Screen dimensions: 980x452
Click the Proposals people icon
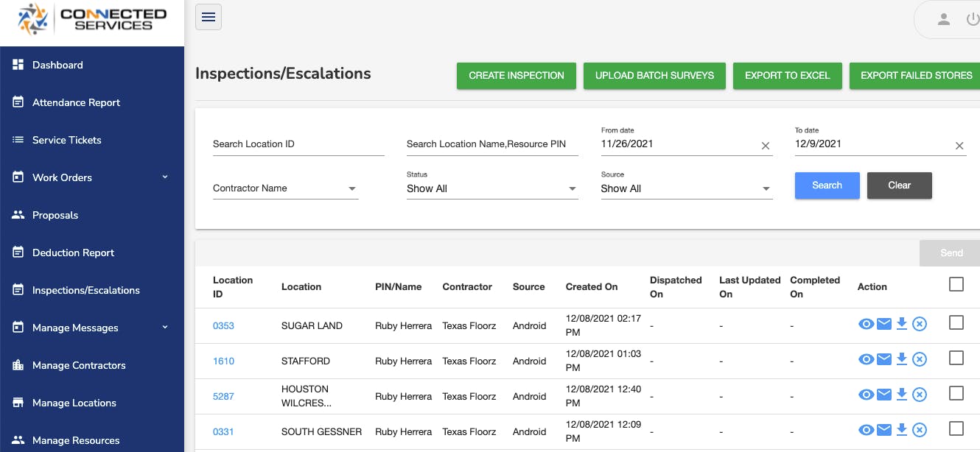point(18,215)
